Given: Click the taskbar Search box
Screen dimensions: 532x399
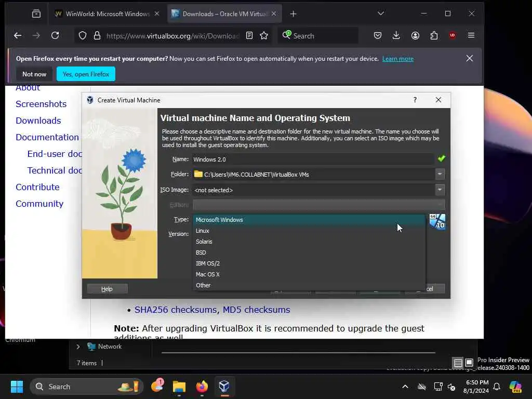Looking at the screenshot, I should point(87,387).
